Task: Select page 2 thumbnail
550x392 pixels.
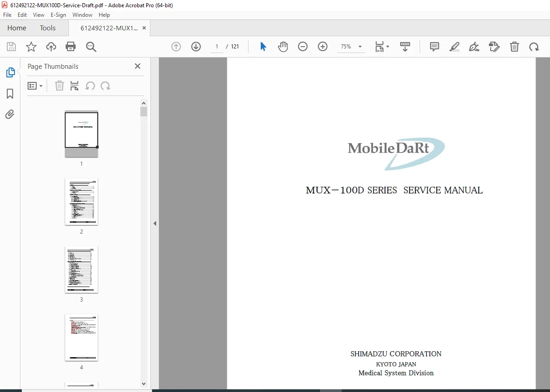Action: coord(81,202)
